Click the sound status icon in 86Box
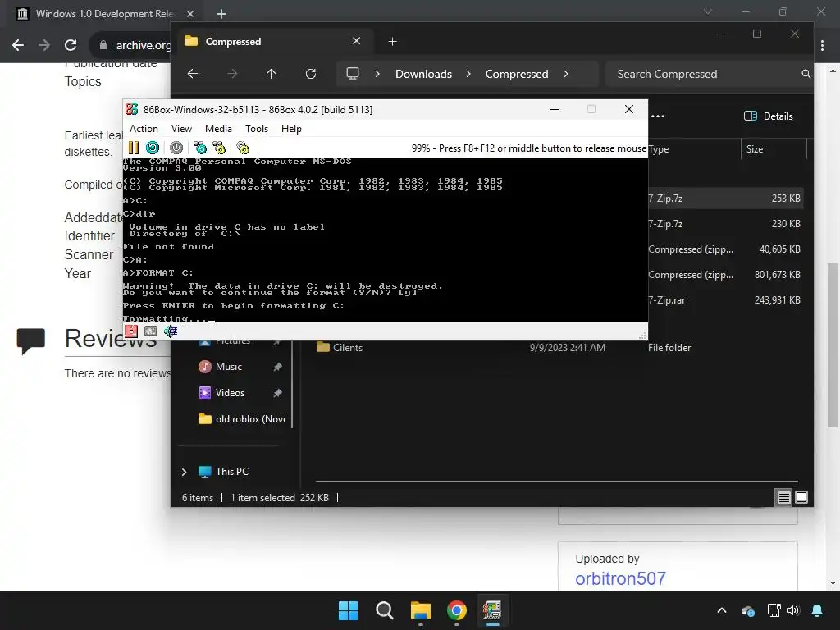The image size is (840, 630). tap(171, 331)
